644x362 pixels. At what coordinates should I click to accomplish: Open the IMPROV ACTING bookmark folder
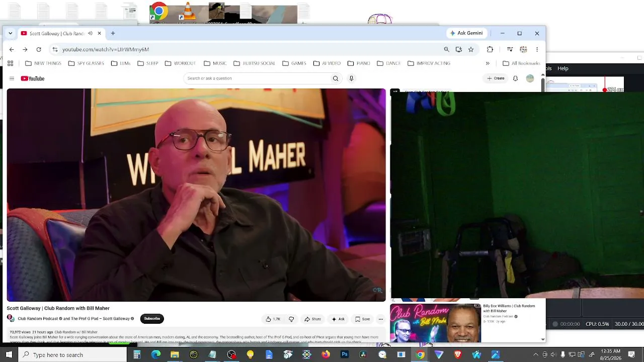(429, 63)
